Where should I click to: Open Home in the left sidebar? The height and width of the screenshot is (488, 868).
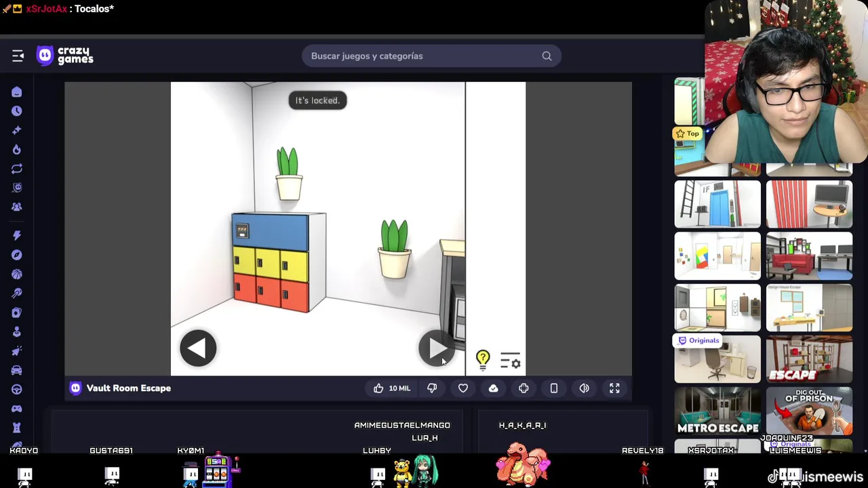(17, 92)
